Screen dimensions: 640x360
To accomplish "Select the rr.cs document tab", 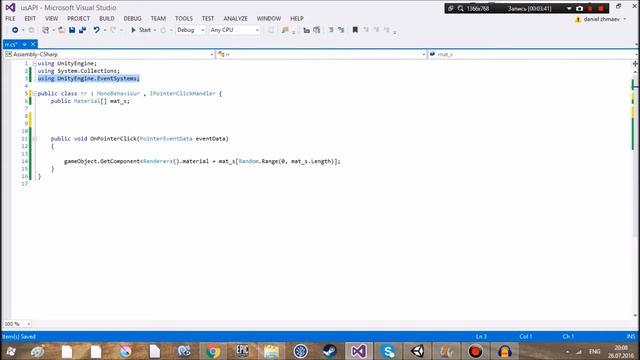I will click(x=11, y=44).
